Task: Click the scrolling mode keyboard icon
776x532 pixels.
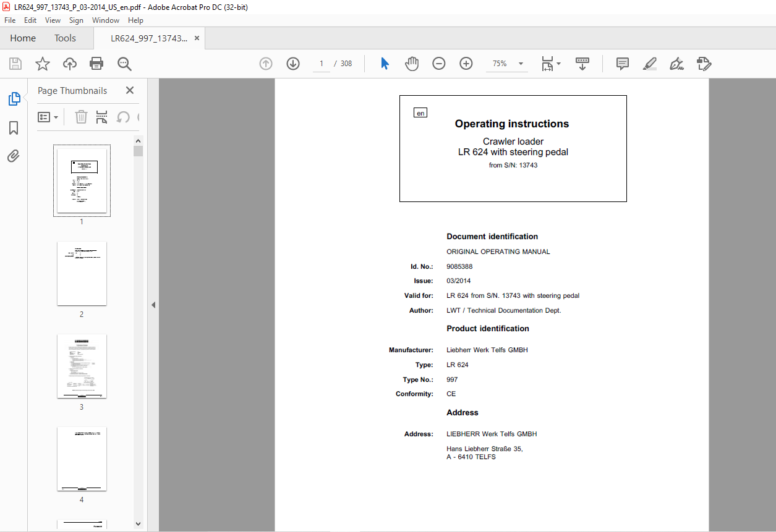Action: click(582, 64)
